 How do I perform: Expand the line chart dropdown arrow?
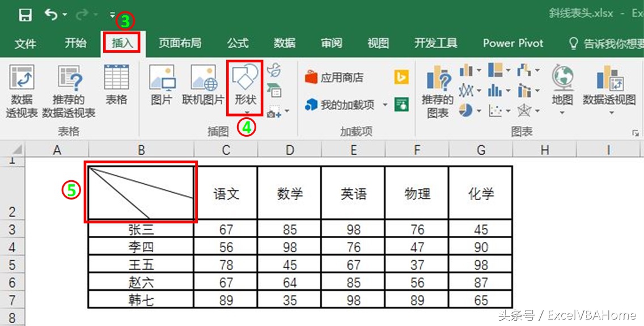[478, 90]
